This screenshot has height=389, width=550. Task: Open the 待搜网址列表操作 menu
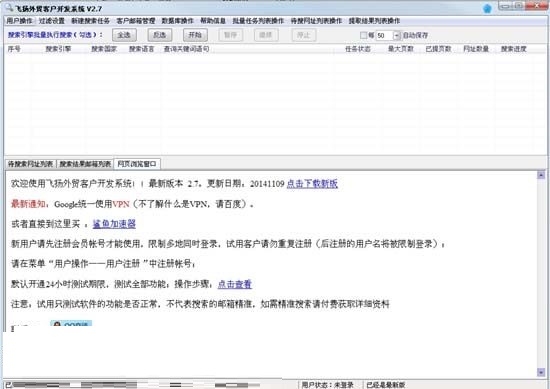click(316, 21)
